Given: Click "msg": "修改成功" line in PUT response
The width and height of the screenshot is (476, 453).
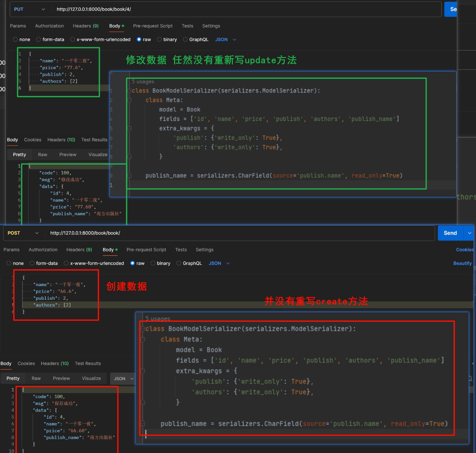Looking at the screenshot, I should pos(62,180).
